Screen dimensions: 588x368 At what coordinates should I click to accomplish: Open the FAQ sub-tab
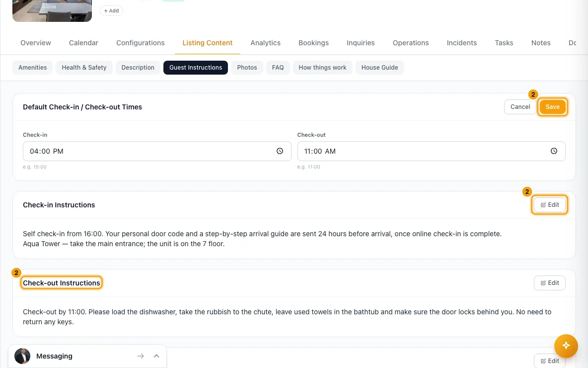click(x=278, y=68)
